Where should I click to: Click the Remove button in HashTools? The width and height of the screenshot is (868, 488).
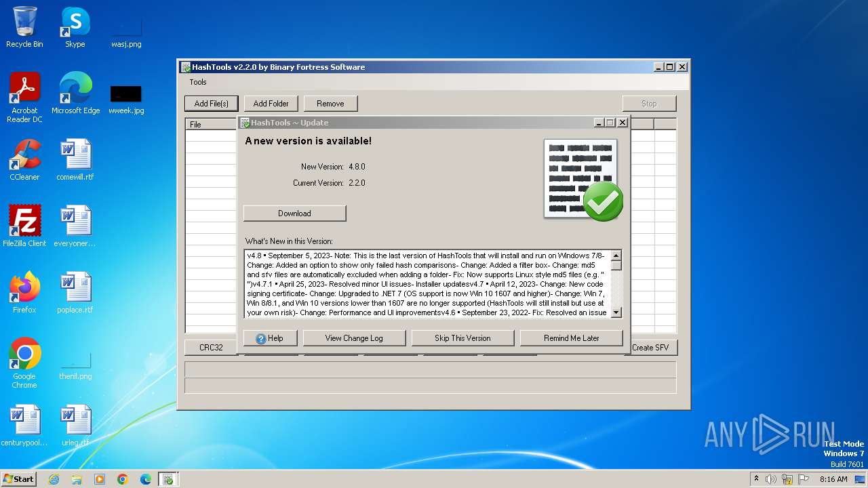[330, 104]
